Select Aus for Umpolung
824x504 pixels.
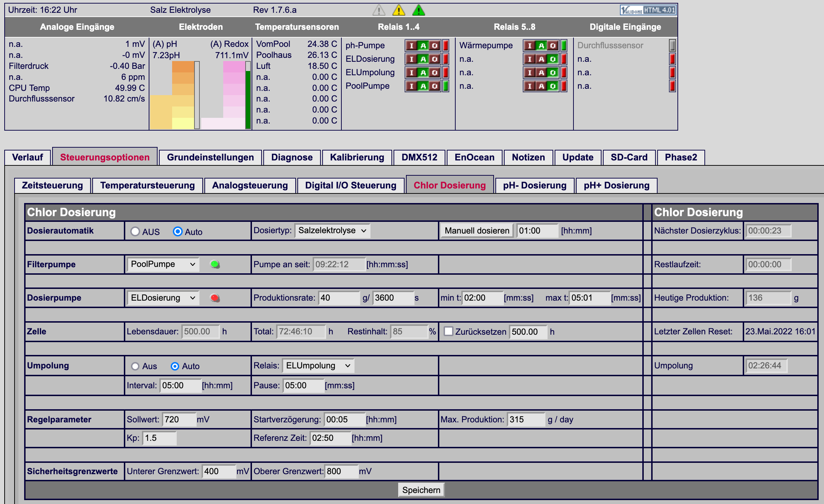click(135, 366)
